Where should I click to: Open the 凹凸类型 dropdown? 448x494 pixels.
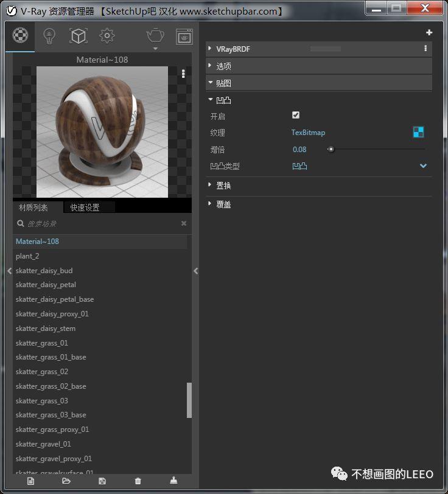[x=423, y=165]
